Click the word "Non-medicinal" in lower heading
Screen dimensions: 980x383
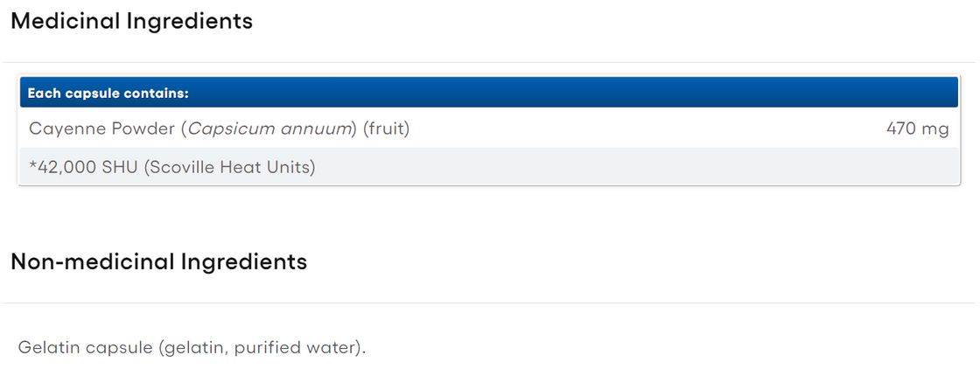click(x=92, y=261)
